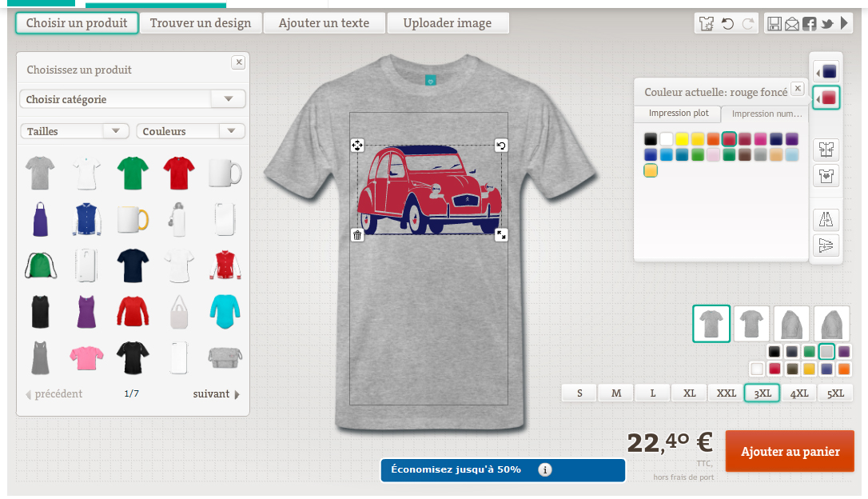Save design with the floppy disk icon
The height and width of the screenshot is (499, 868).
tap(774, 23)
